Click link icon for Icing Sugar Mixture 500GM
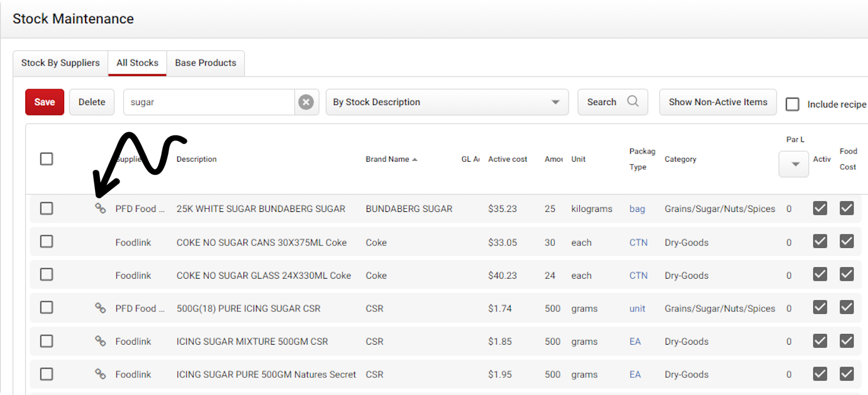This screenshot has height=395, width=868. pyautogui.click(x=100, y=341)
